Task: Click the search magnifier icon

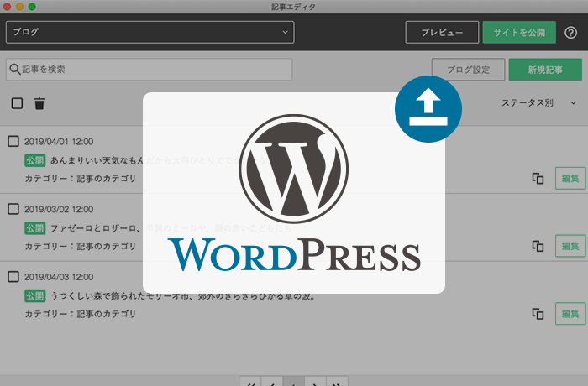Action: (14, 70)
